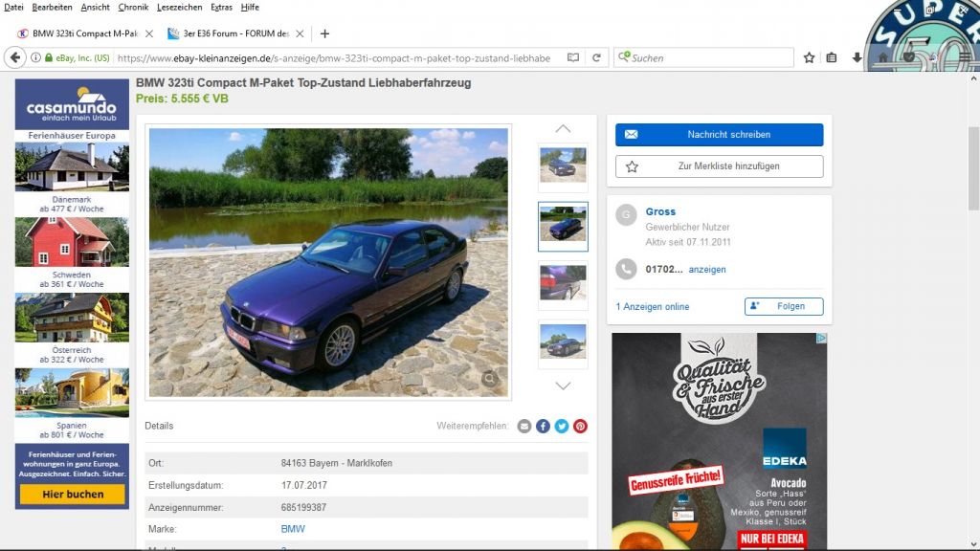Image resolution: width=980 pixels, height=551 pixels.
Task: Share the listing on Twitter
Action: [x=562, y=427]
